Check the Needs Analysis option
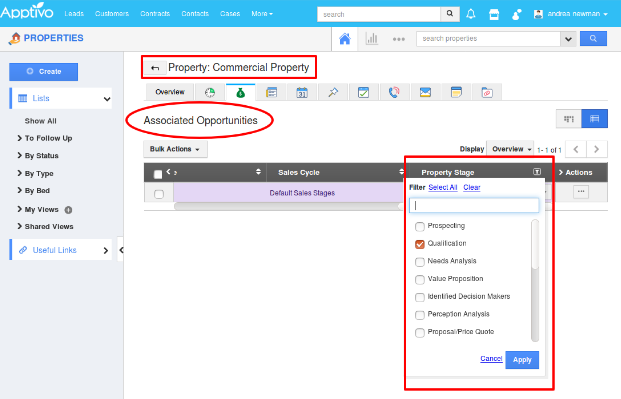The width and height of the screenshot is (621, 399). click(419, 262)
